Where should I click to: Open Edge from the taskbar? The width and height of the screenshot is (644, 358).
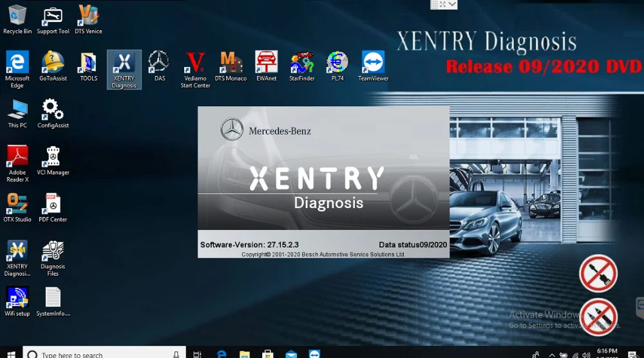click(222, 354)
